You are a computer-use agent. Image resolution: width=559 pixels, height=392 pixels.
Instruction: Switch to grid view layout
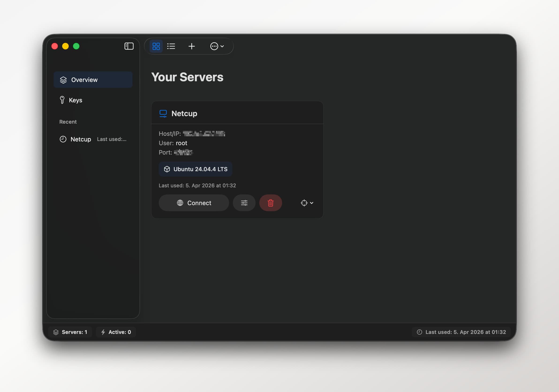(156, 46)
